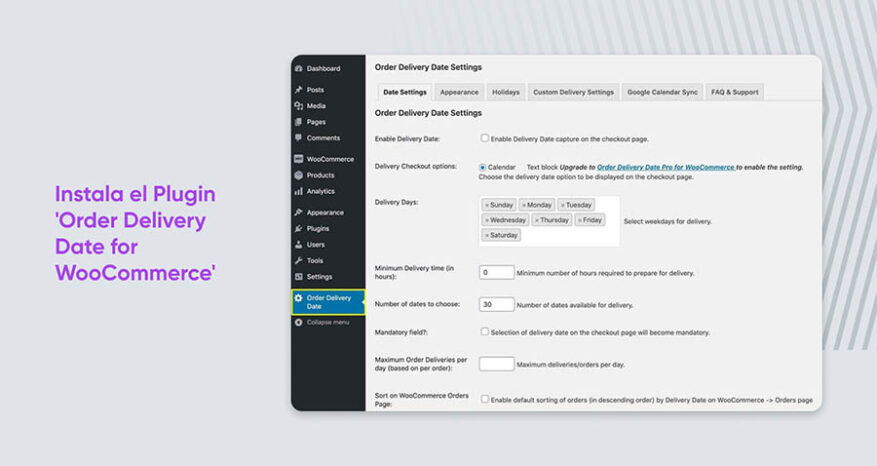Enable Delivery Date capture checkbox
The height and width of the screenshot is (466, 877).
click(485, 138)
